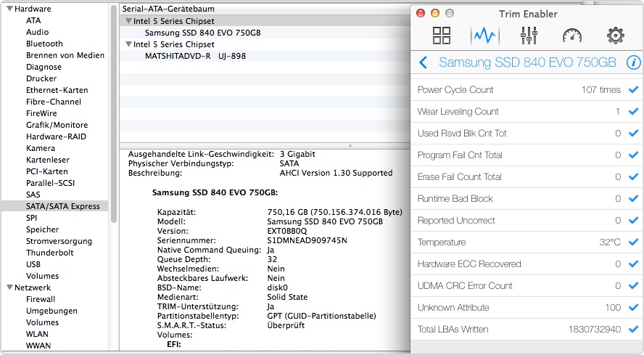Select Thunderbolt in the hardware list
This screenshot has width=644, height=355.
49,253
